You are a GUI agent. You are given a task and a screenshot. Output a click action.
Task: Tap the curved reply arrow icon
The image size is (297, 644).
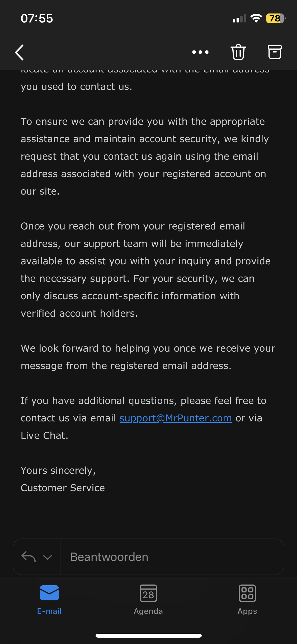[29, 557]
